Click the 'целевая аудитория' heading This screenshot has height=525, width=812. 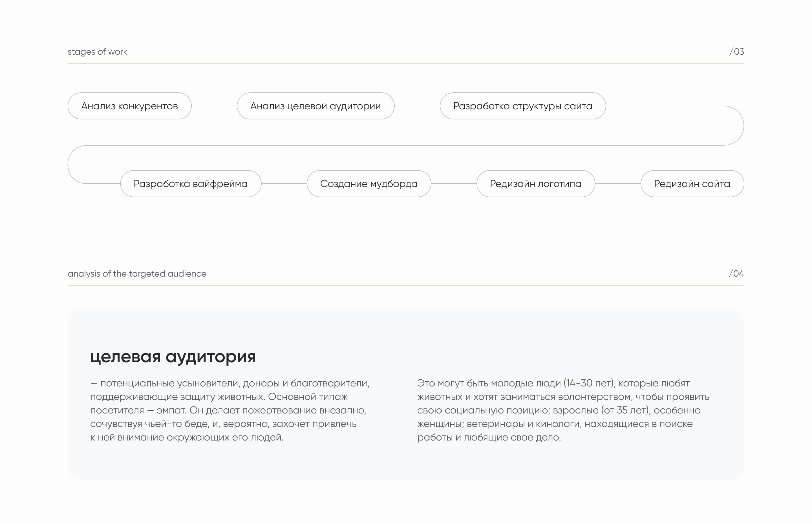pyautogui.click(x=173, y=357)
